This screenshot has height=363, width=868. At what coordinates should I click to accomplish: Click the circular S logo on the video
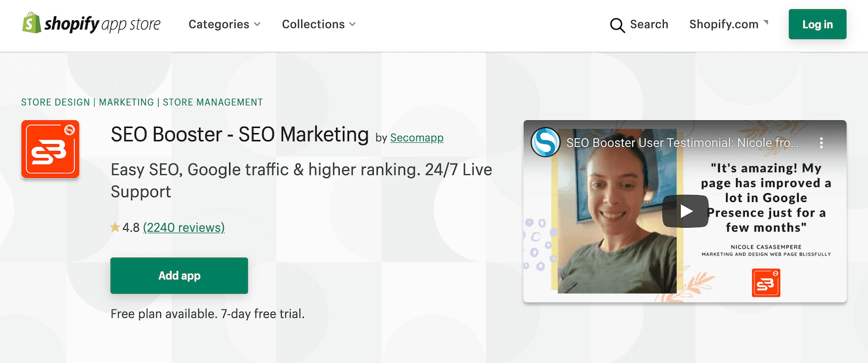[x=545, y=142]
